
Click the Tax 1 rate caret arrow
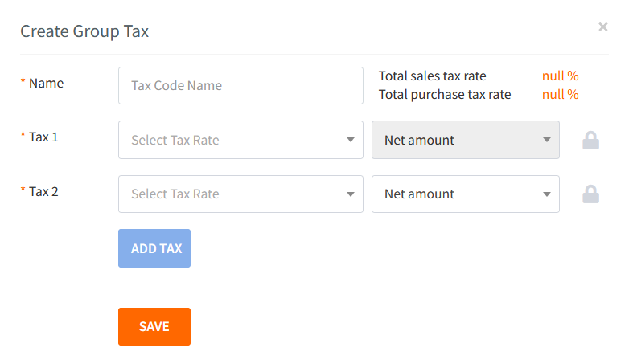click(x=350, y=140)
